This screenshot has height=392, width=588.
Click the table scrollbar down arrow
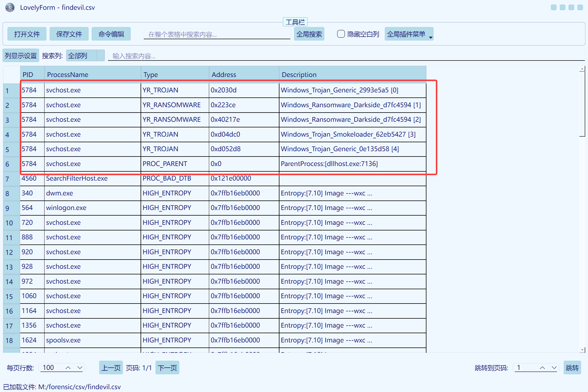[x=582, y=350]
